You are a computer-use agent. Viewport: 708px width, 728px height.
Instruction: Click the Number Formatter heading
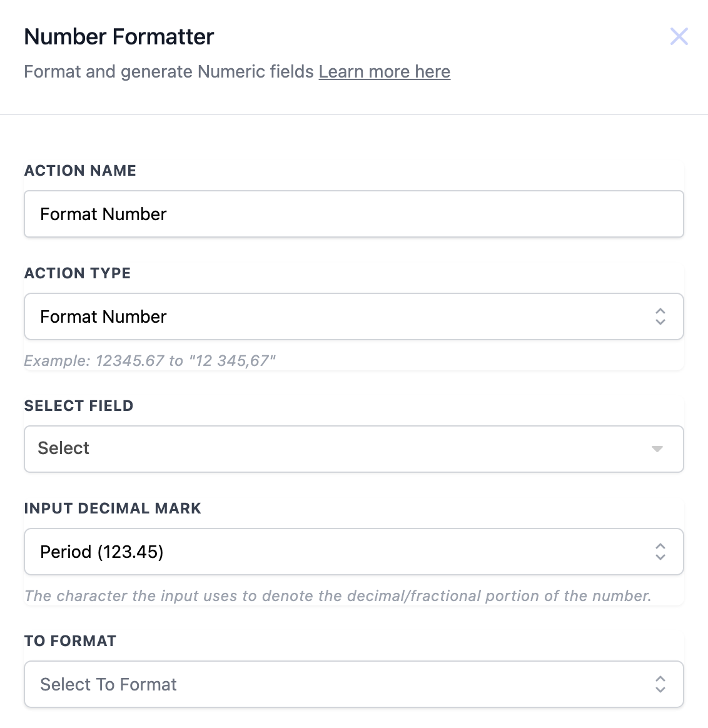click(x=119, y=37)
